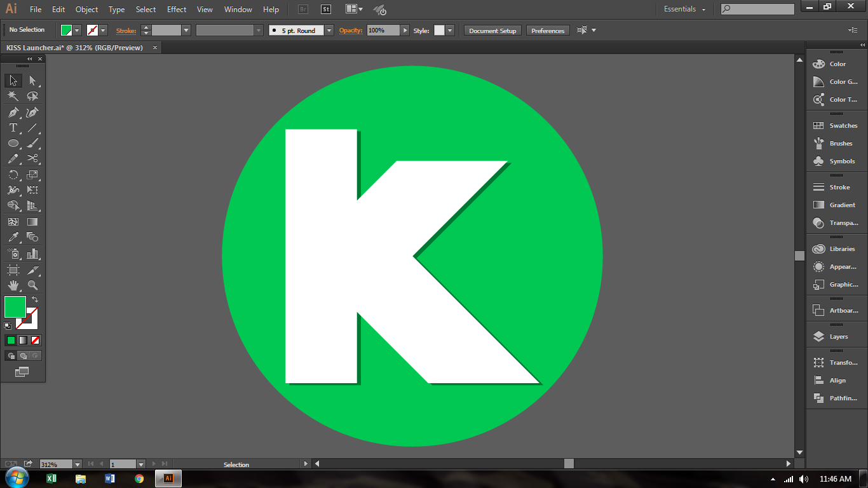Select the Mesh tool
868x488 pixels.
click(13, 222)
